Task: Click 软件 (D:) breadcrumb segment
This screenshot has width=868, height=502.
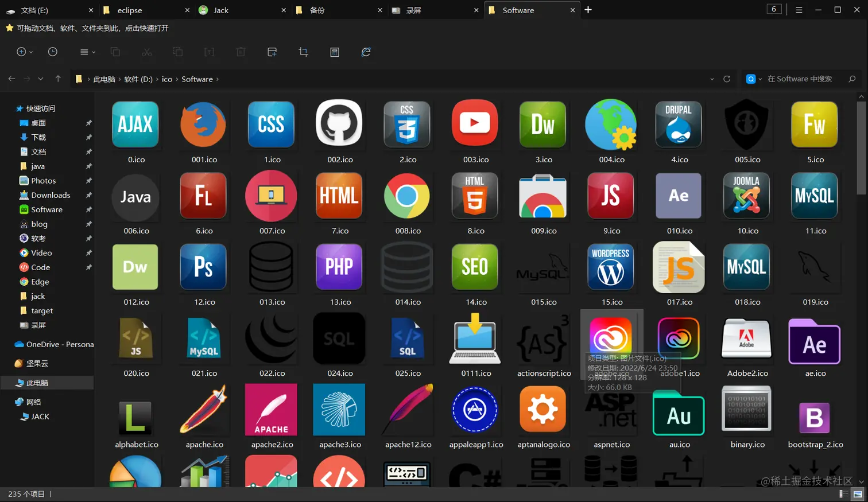Action: 138,79
